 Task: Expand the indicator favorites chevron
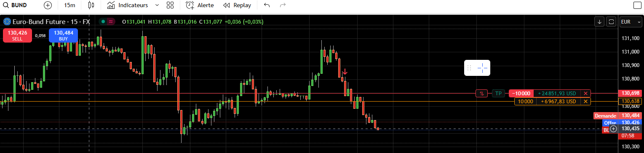157,5
